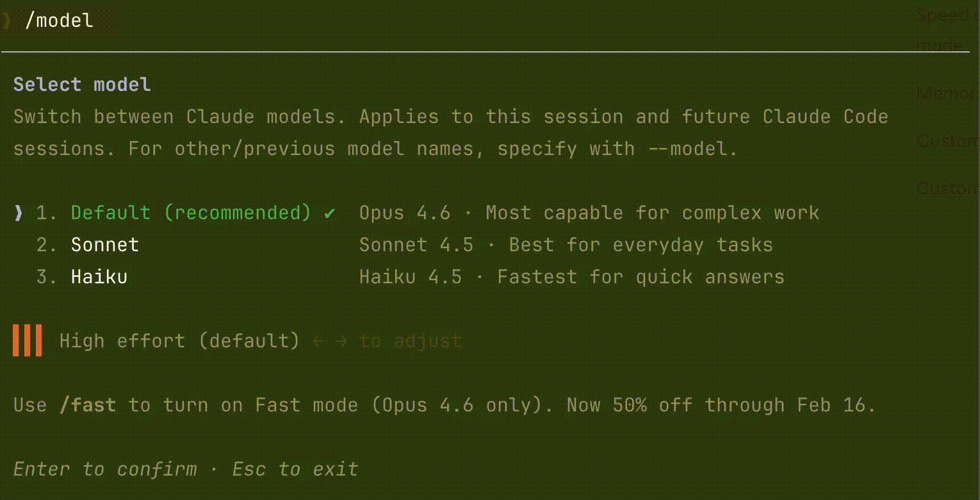Select the Sonnet model option
980x500 pixels.
pyautogui.click(x=105, y=245)
